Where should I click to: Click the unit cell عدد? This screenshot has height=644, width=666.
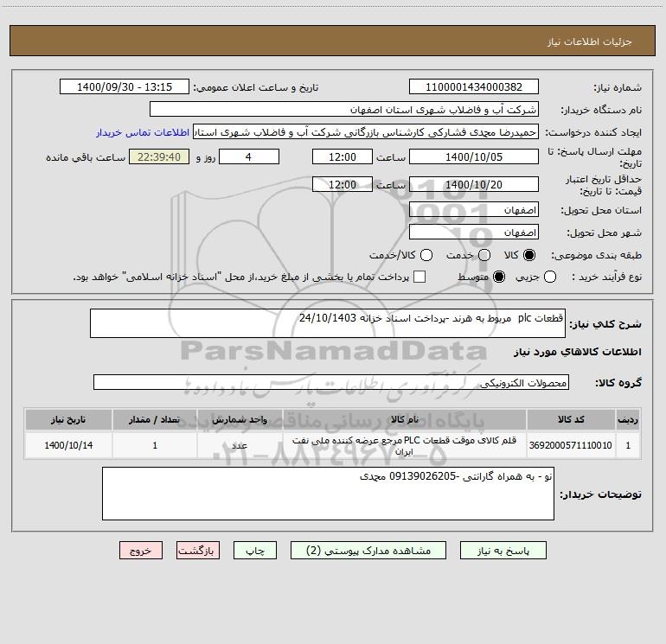(240, 445)
